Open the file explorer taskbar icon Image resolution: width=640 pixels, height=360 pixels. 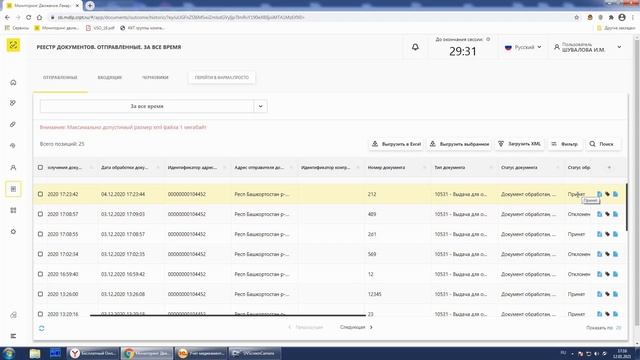35,353
